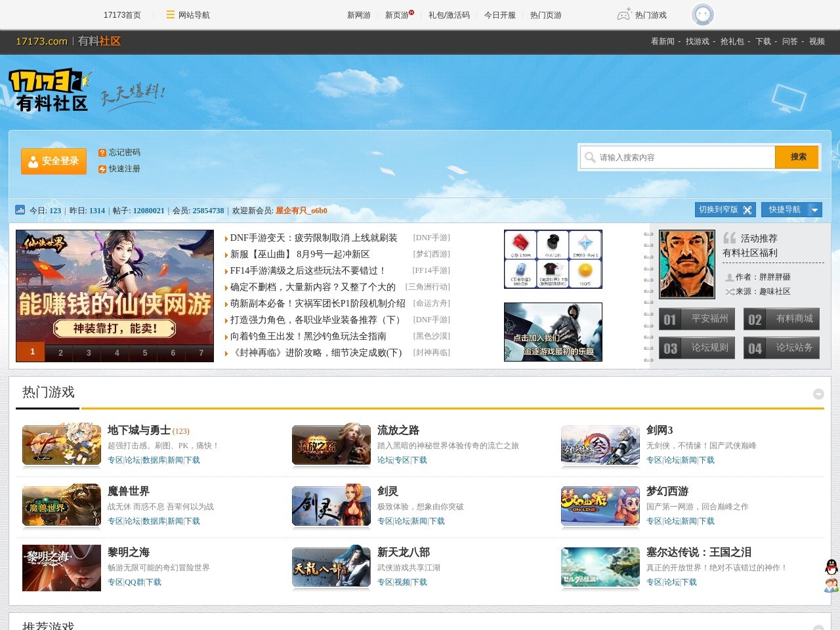Open the 魔兽世界 game icon

pos(62,506)
